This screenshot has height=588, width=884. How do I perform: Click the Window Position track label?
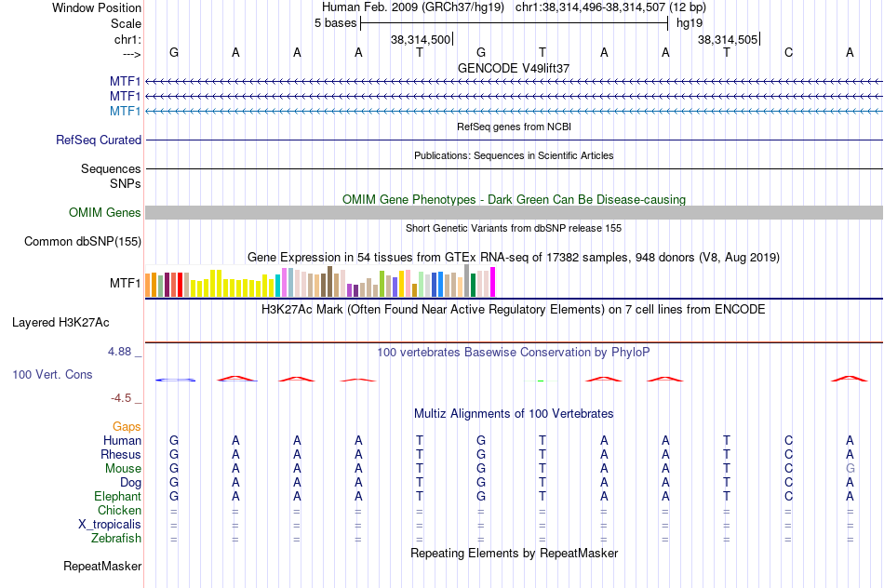[97, 7]
